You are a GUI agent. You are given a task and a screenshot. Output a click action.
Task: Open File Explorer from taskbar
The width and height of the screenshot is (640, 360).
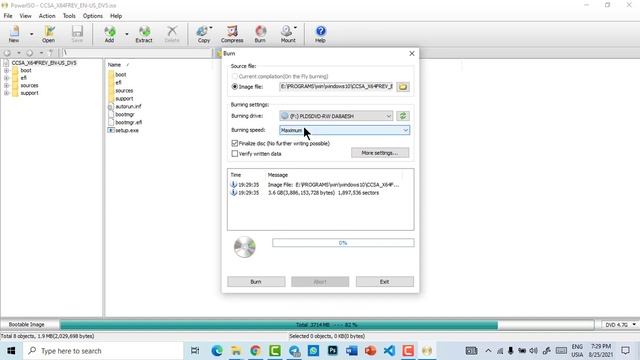(x=236, y=351)
